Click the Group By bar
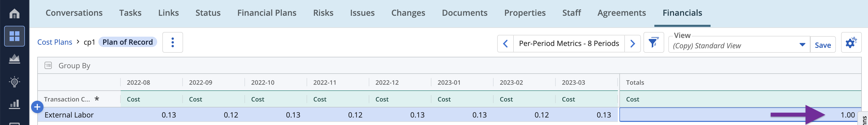Image resolution: width=868 pixels, height=125 pixels. tap(74, 66)
